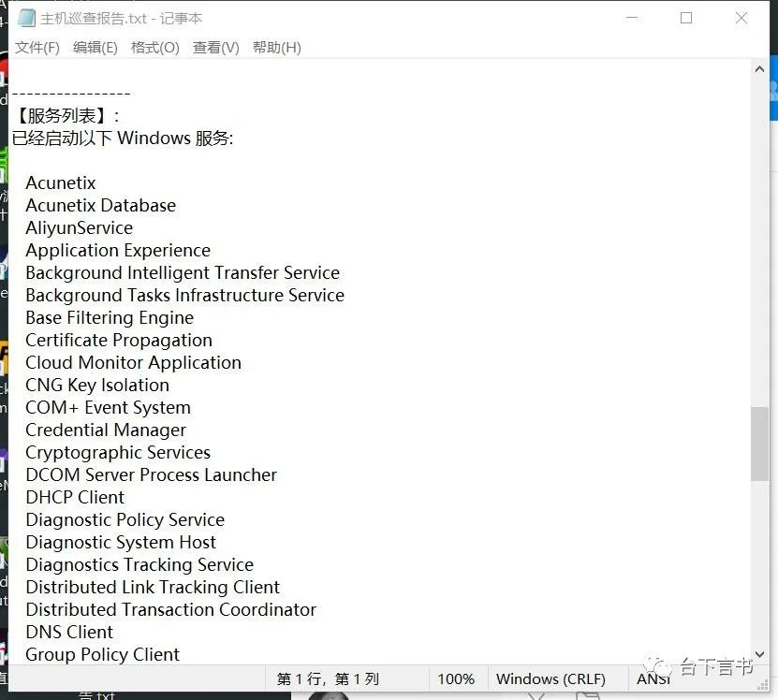Click the 'Diagnostic Policy Service' line

(125, 520)
